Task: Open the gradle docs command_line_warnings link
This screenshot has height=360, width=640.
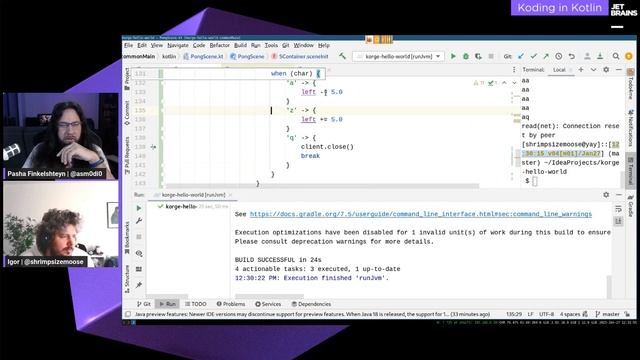Action: 420,214
